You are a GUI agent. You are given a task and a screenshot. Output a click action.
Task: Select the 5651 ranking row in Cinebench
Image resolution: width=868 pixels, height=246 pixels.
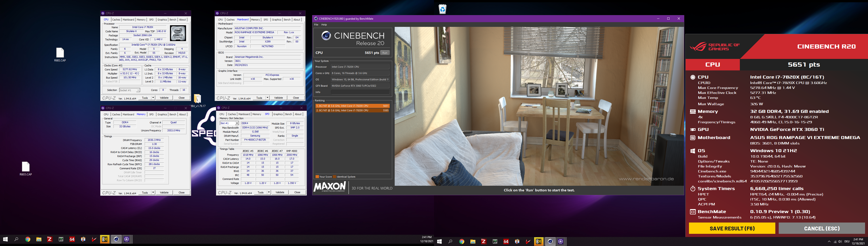coord(352,106)
